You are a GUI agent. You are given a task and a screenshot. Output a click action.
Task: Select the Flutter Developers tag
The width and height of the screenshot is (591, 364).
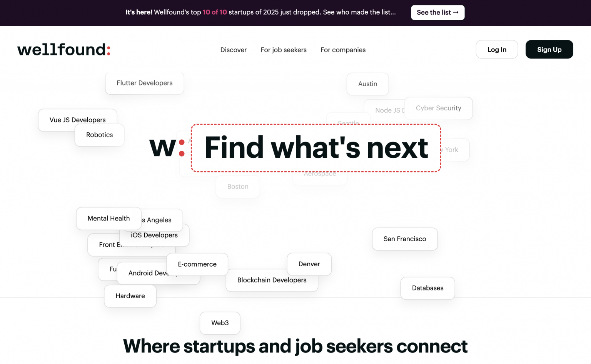(x=144, y=83)
